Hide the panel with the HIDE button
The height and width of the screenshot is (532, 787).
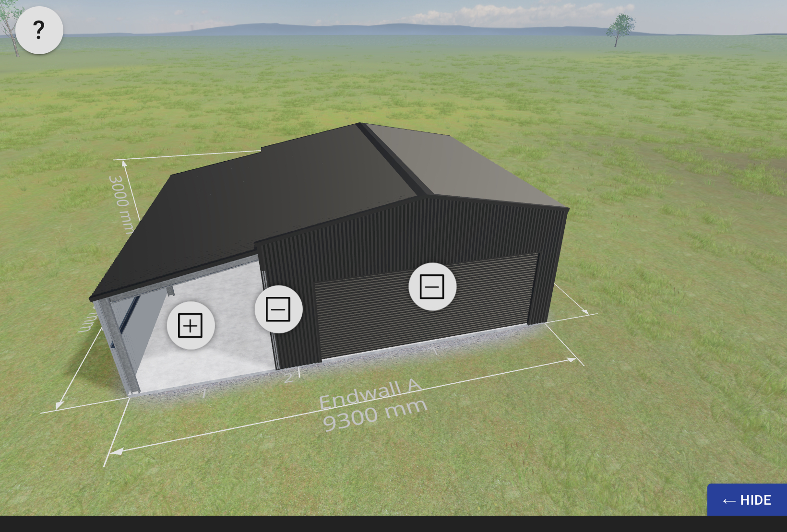point(747,500)
